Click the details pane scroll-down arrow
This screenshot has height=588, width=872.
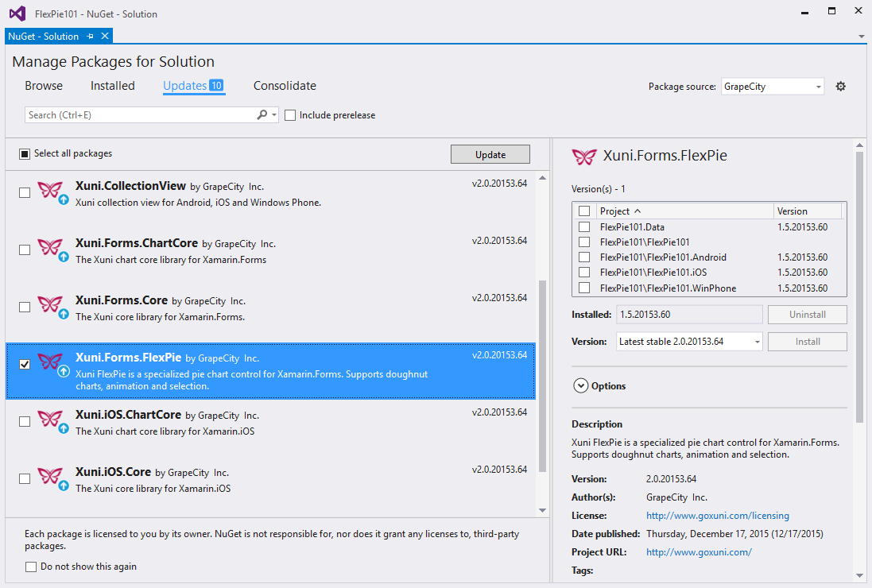coord(860,576)
